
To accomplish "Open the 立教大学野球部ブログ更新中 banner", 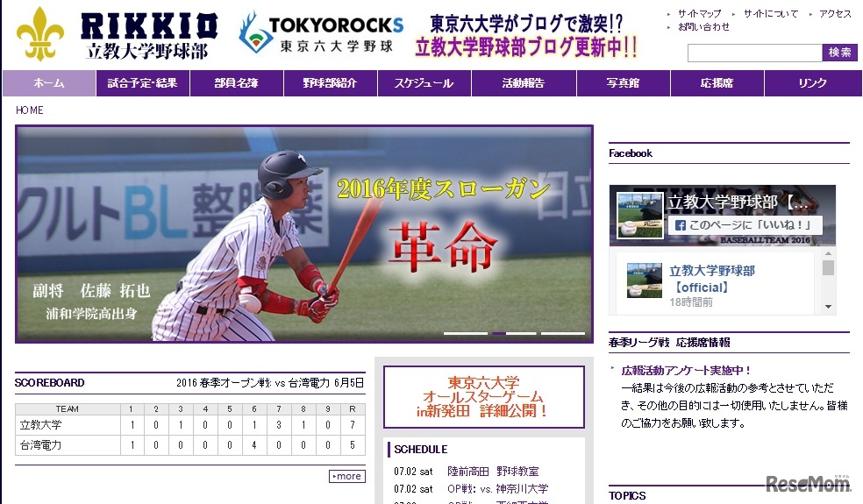I will pyautogui.click(x=526, y=36).
